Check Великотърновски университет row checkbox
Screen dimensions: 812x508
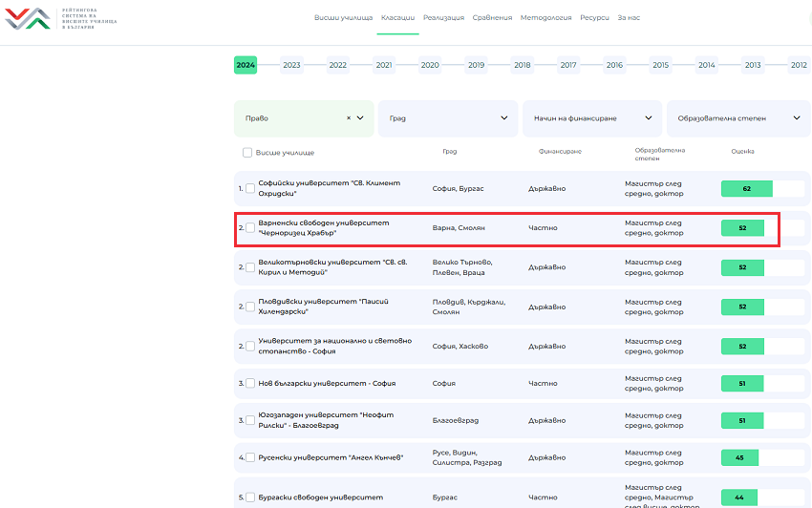point(250,267)
